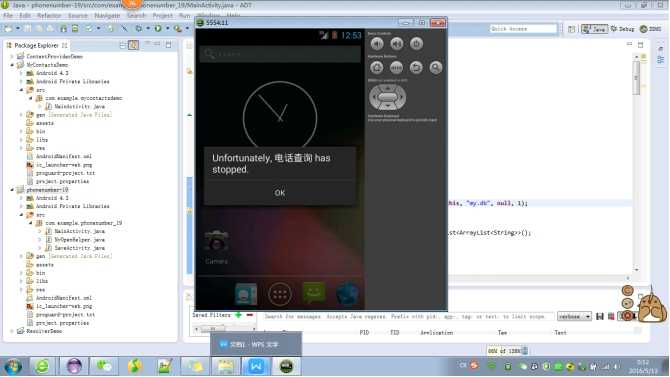
Task: Open the Navigate menu
Action: (107, 15)
